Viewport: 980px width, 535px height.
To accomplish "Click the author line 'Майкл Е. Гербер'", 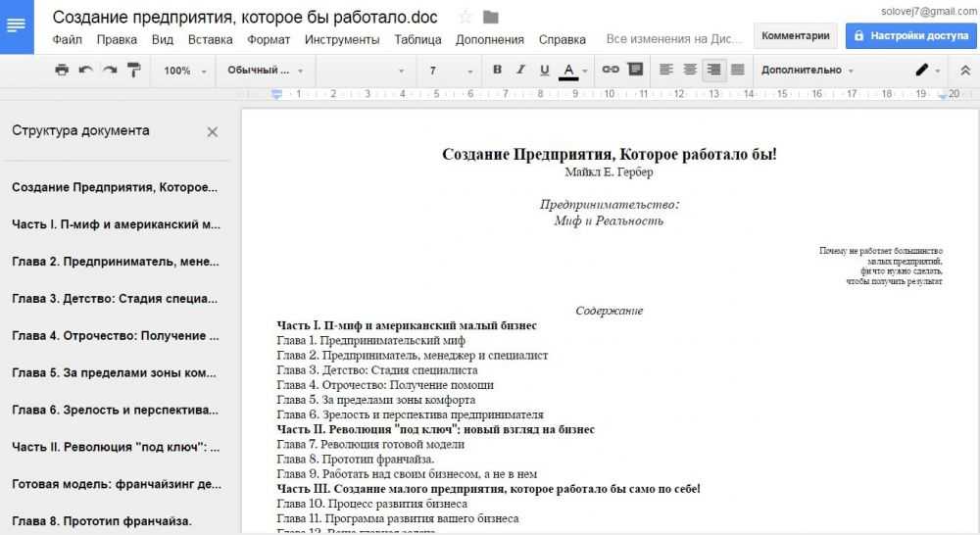I will (609, 171).
